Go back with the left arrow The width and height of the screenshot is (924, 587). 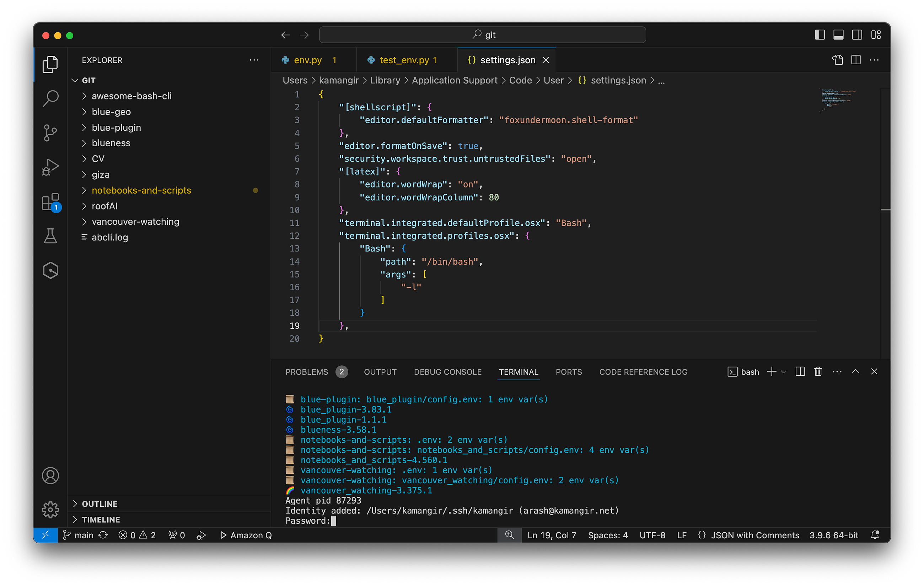285,35
